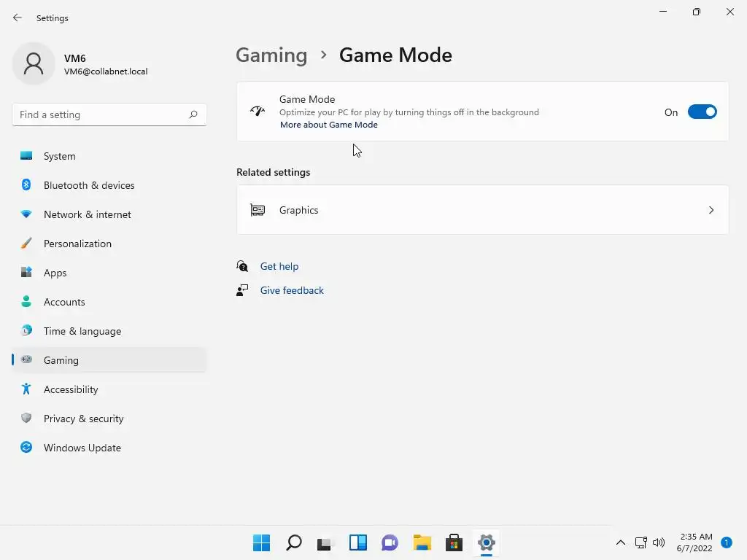This screenshot has width=747, height=560.
Task: Click the Give feedback person icon
Action: [242, 290]
